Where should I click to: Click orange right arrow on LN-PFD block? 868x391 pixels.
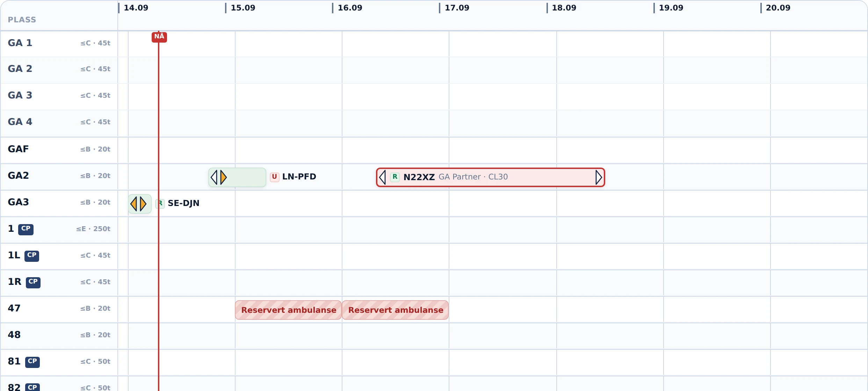click(224, 177)
